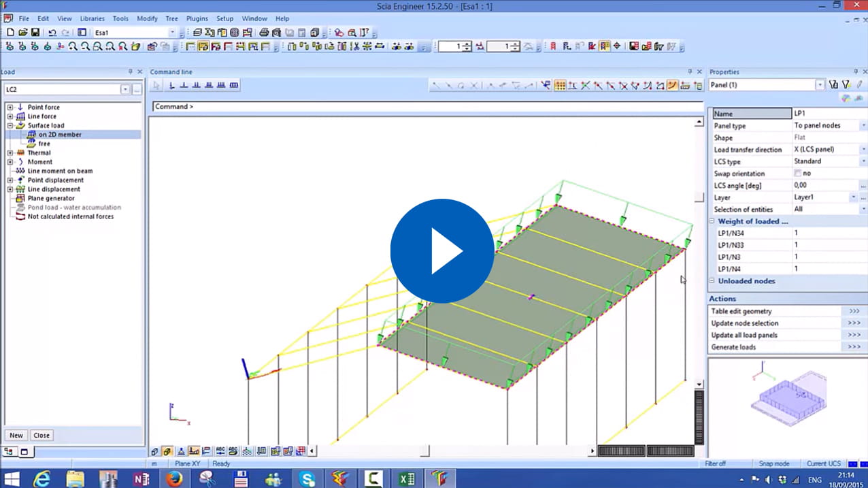
Task: Run Generate loads action
Action: tap(788, 347)
